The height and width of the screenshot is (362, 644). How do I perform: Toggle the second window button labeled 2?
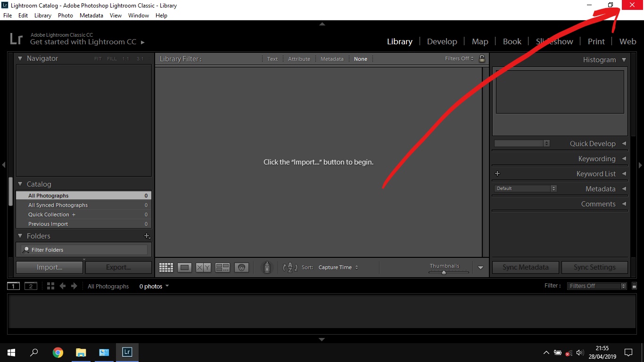click(x=31, y=286)
